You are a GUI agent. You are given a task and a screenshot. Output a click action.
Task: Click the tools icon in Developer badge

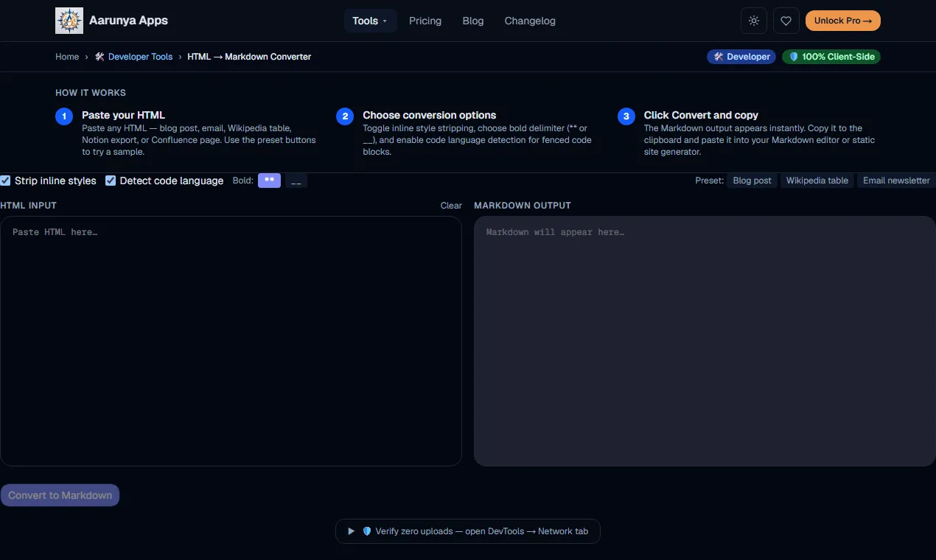[719, 57]
